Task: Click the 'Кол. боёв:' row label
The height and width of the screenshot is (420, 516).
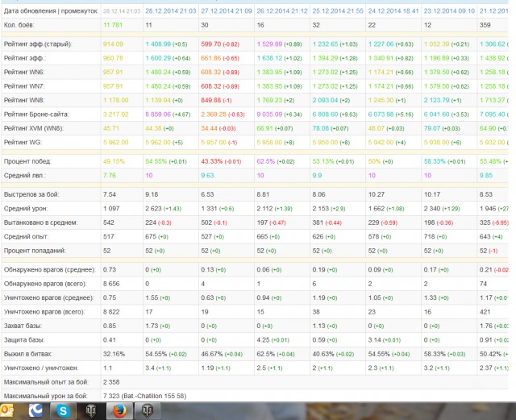Action: click(19, 25)
